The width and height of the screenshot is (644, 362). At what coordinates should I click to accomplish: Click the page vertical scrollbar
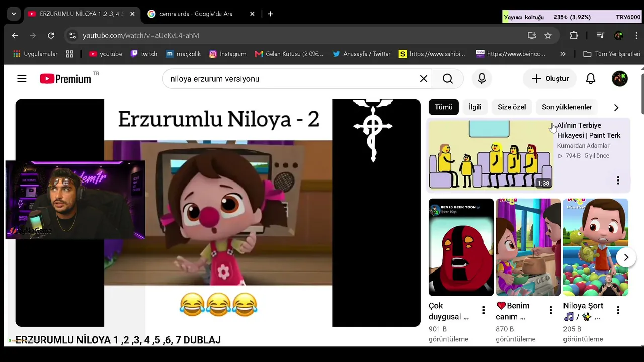642,95
